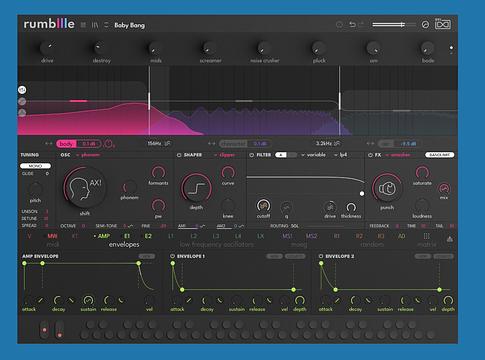Click the filter cutoff knob
This screenshot has width=485, height=360.
(263, 206)
